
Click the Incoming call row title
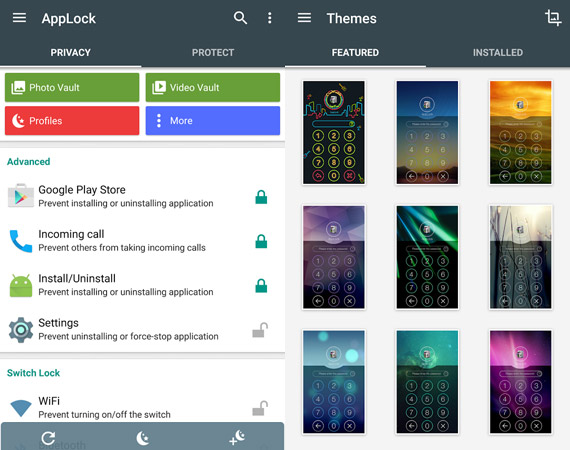click(71, 234)
